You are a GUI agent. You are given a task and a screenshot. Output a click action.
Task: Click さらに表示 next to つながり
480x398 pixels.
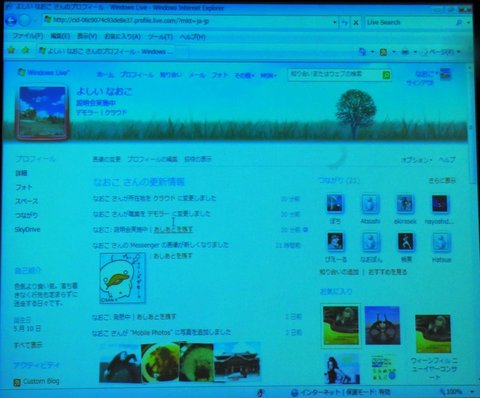pyautogui.click(x=442, y=180)
